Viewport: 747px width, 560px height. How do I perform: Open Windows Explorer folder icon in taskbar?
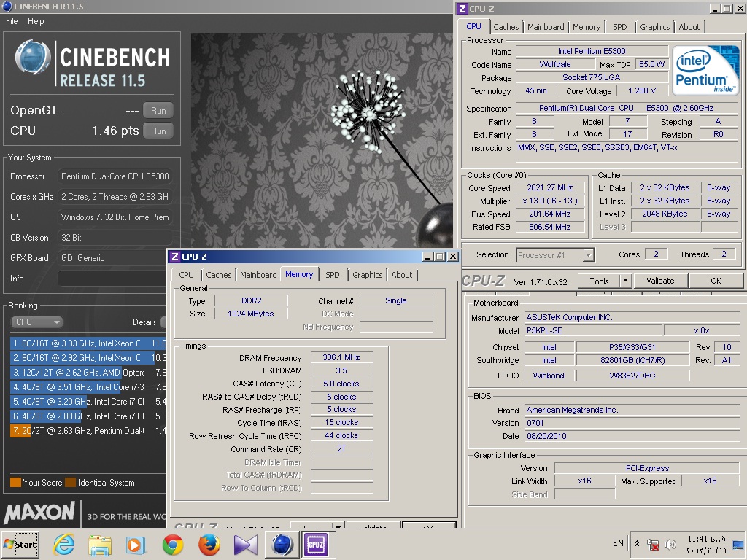(x=100, y=544)
